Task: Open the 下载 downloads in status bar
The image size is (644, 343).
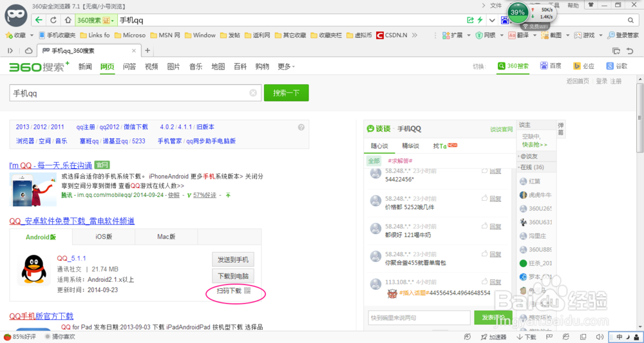Action: pos(527,337)
